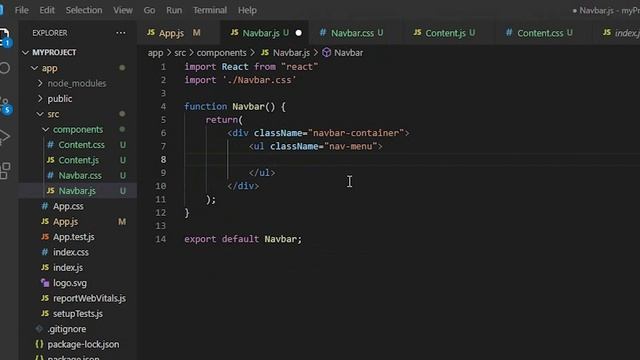Image resolution: width=640 pixels, height=360 pixels.
Task: Open the File menu
Action: pos(22,10)
